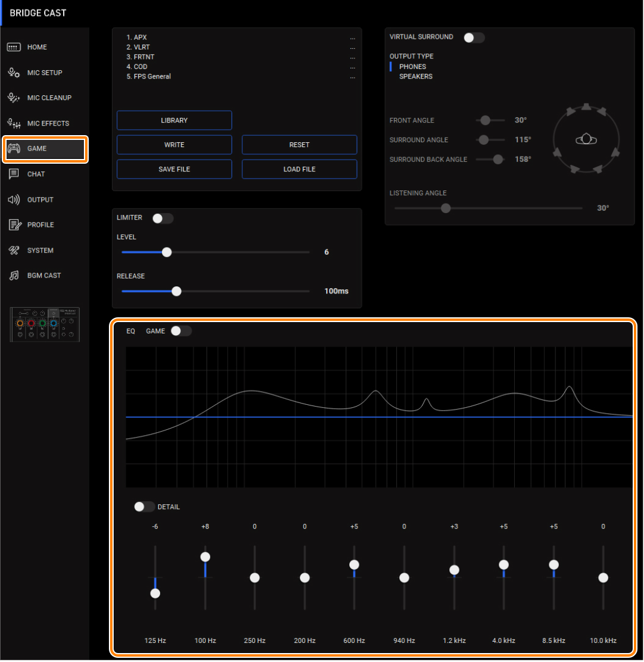The width and height of the screenshot is (644, 662).
Task: Select the "5. FPS General" preset
Action: click(149, 76)
